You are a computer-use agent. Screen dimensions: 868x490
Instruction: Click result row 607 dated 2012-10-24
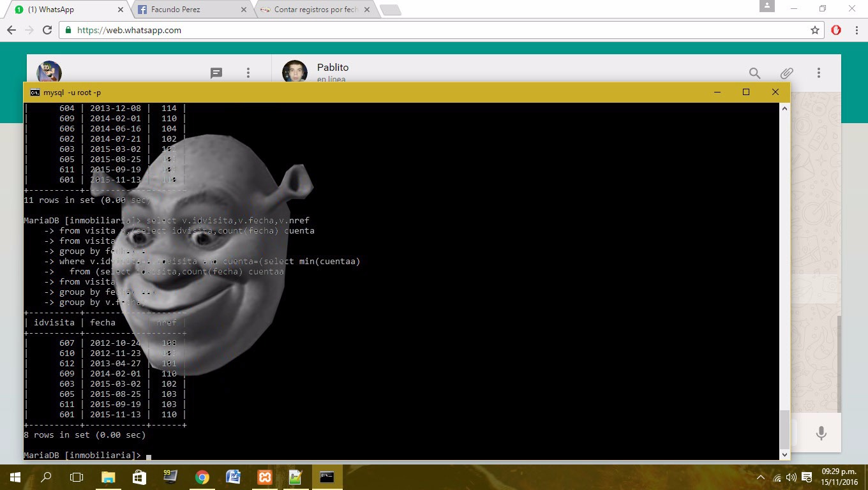click(105, 343)
